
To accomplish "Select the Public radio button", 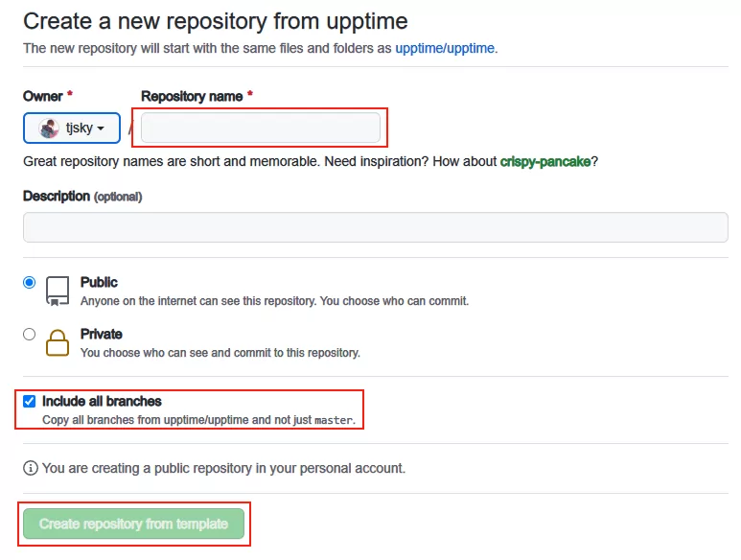I will coord(30,283).
